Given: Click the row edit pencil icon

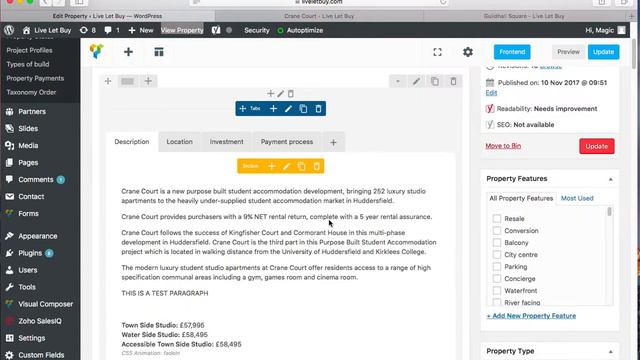Looking at the screenshot, I should tap(416, 81).
